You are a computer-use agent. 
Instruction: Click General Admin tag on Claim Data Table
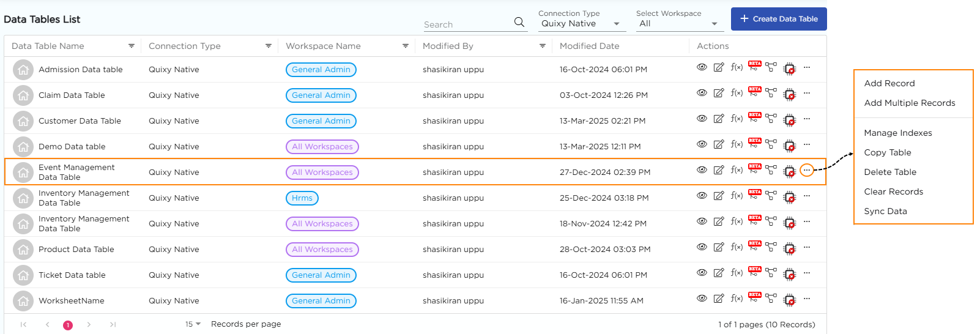tap(321, 95)
